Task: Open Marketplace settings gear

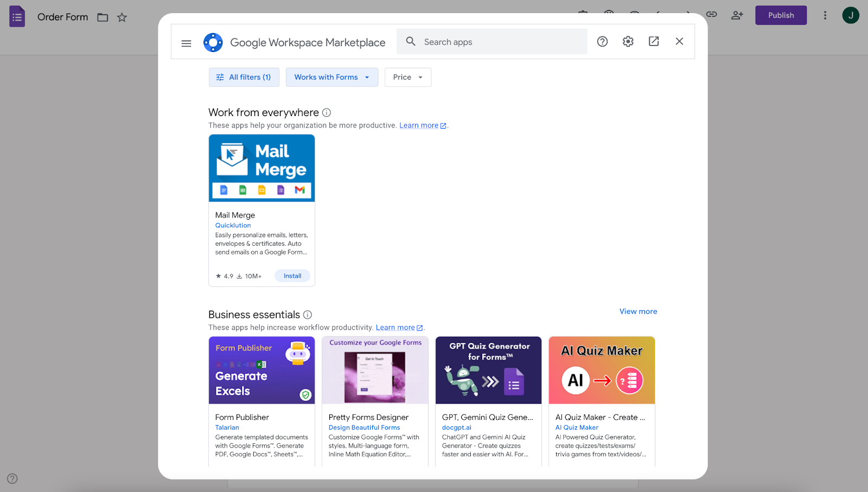Action: click(x=628, y=42)
